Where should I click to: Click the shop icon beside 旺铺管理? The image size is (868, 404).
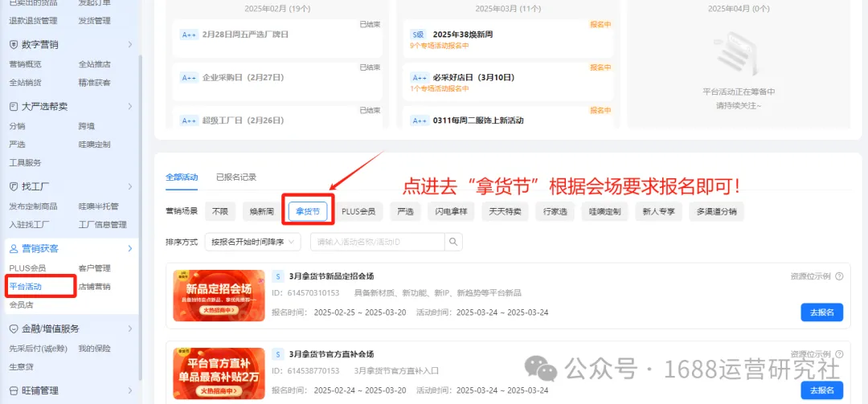click(14, 390)
